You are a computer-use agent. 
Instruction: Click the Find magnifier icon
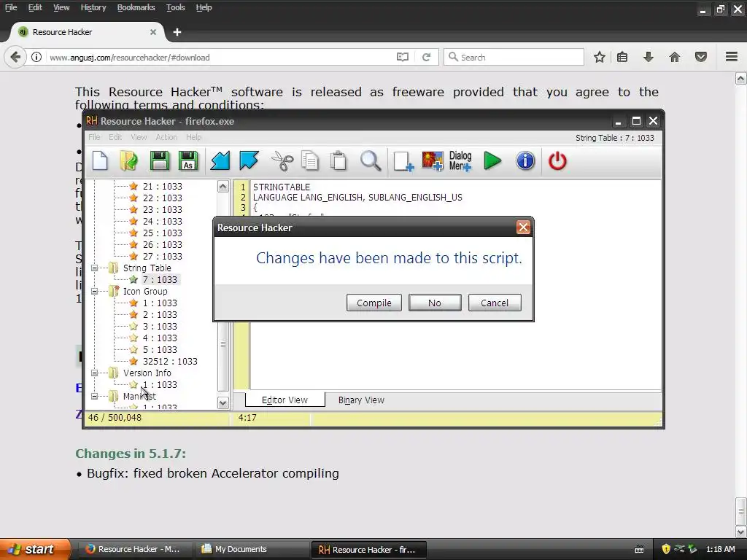pyautogui.click(x=371, y=161)
